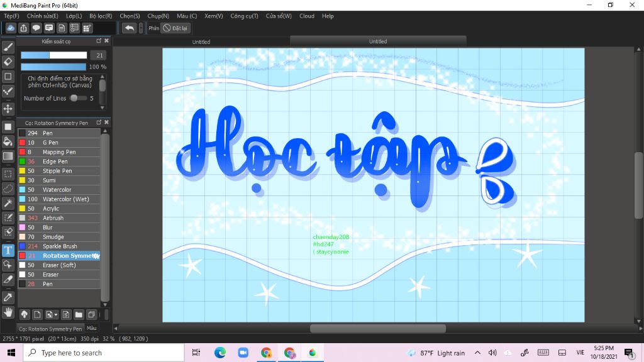Adjust the 100 % opacity slider

pyautogui.click(x=53, y=67)
